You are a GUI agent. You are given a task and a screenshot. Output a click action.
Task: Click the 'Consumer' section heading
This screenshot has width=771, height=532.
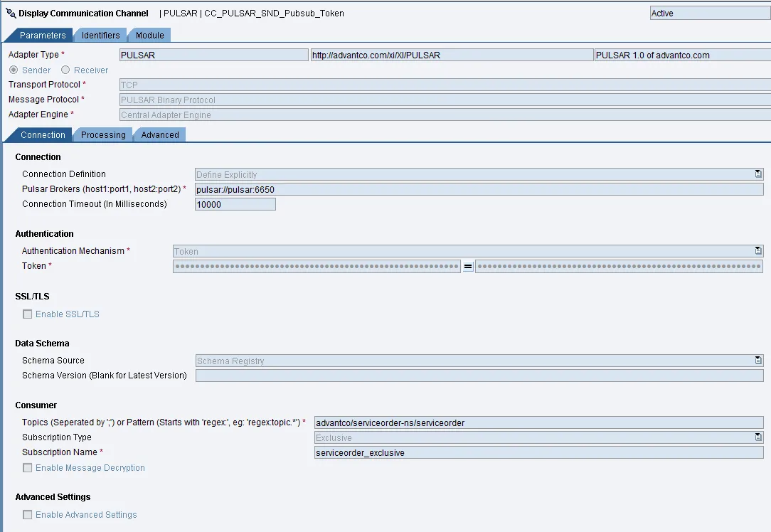pos(36,405)
